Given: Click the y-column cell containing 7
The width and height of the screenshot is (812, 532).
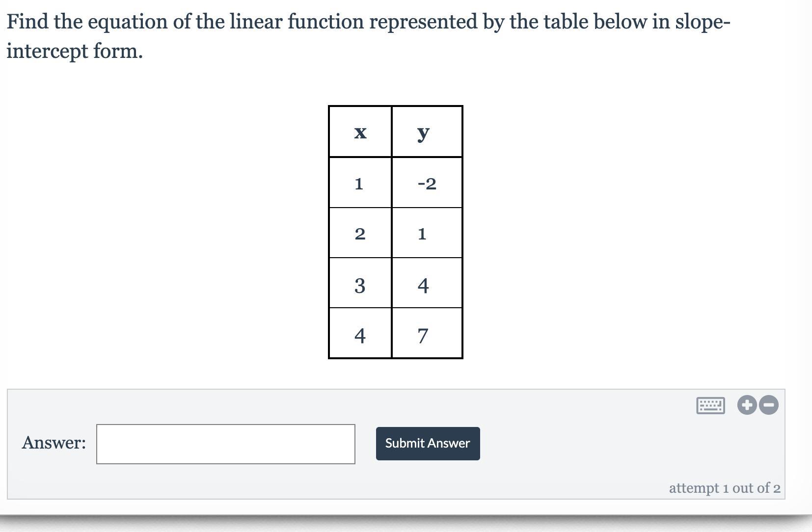Looking at the screenshot, I should (x=427, y=335).
